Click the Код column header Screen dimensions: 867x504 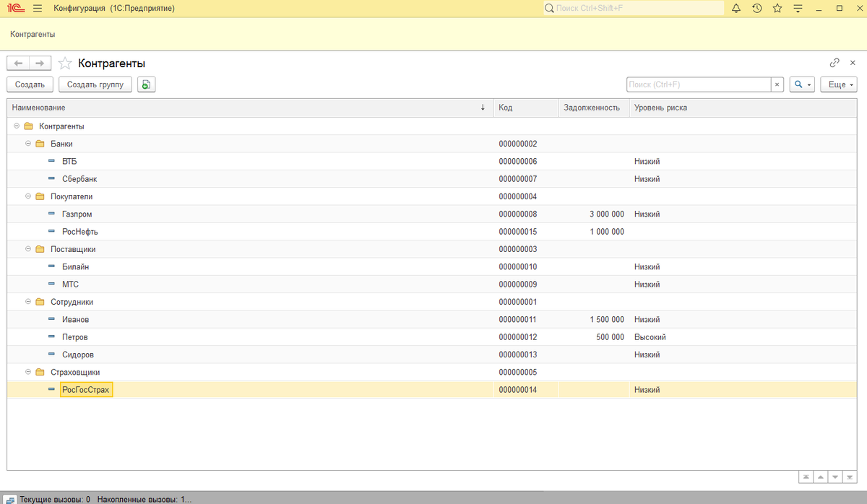525,108
